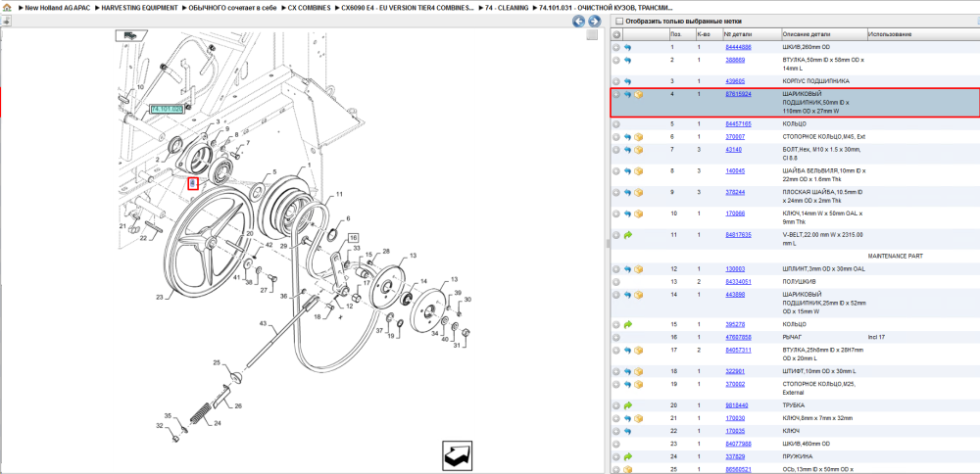Select 'ТРУБКА' description text in row 20

click(794, 405)
